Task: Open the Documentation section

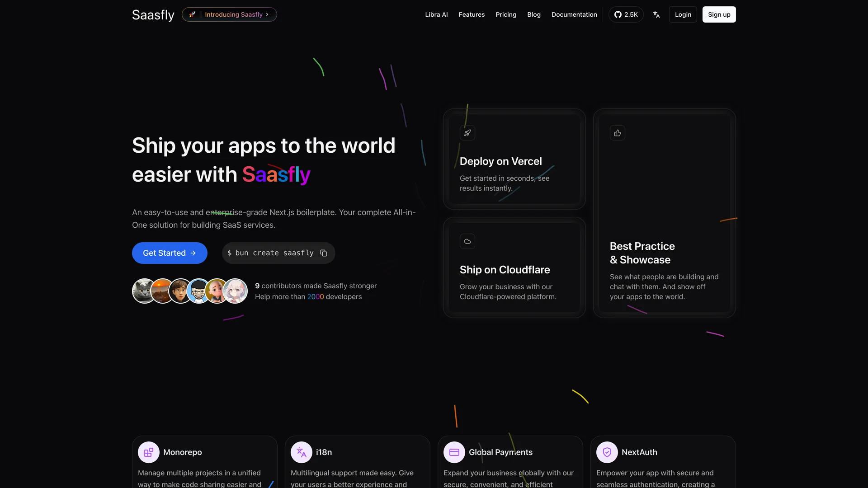Action: (x=574, y=14)
